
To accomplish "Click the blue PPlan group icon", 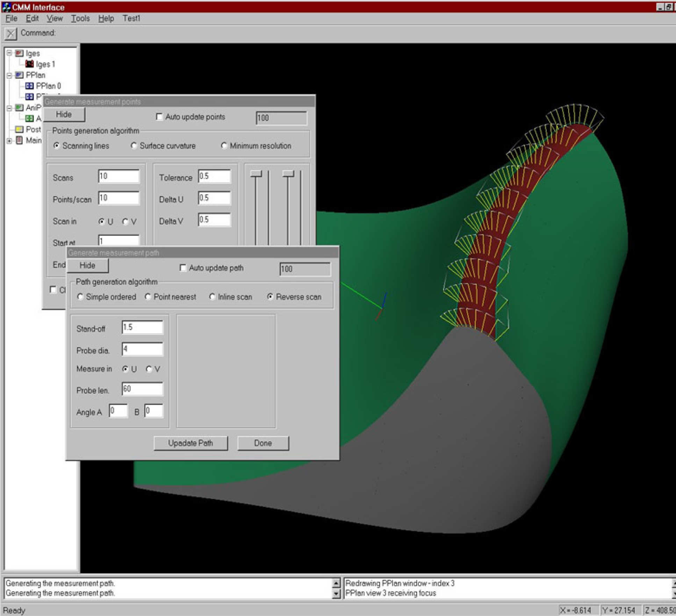I will [19, 75].
